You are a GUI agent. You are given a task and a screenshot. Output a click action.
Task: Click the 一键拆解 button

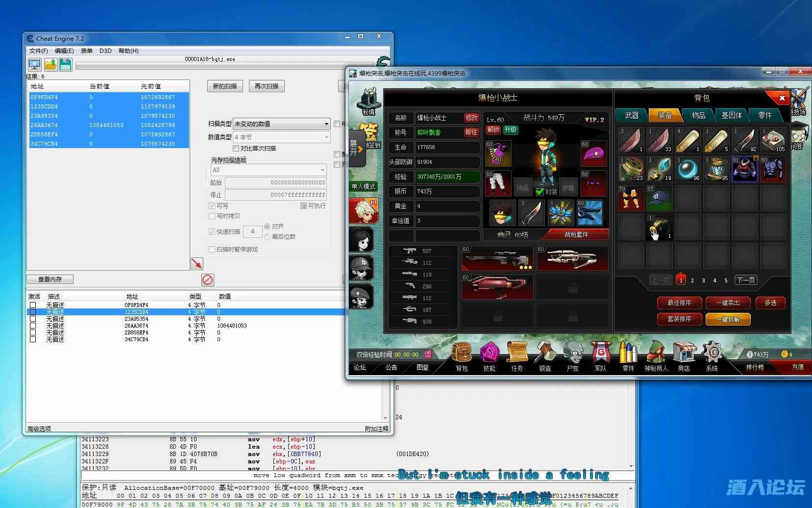pos(728,319)
